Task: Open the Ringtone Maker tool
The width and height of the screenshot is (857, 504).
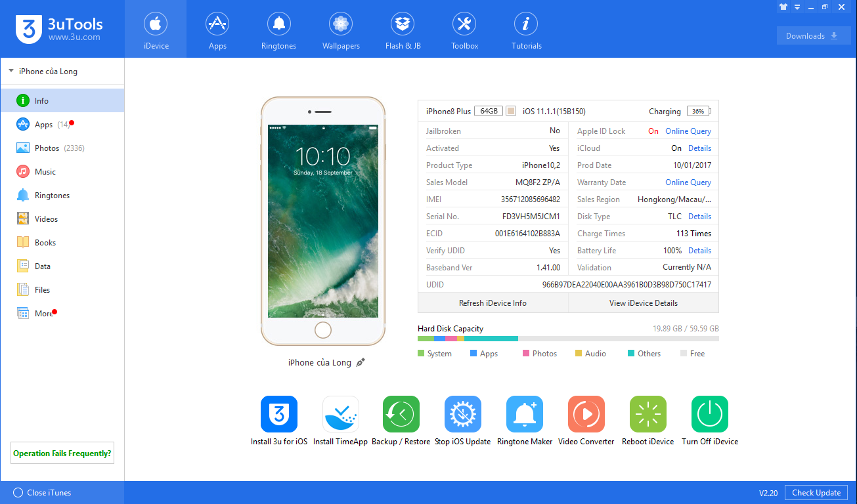Action: tap(524, 414)
